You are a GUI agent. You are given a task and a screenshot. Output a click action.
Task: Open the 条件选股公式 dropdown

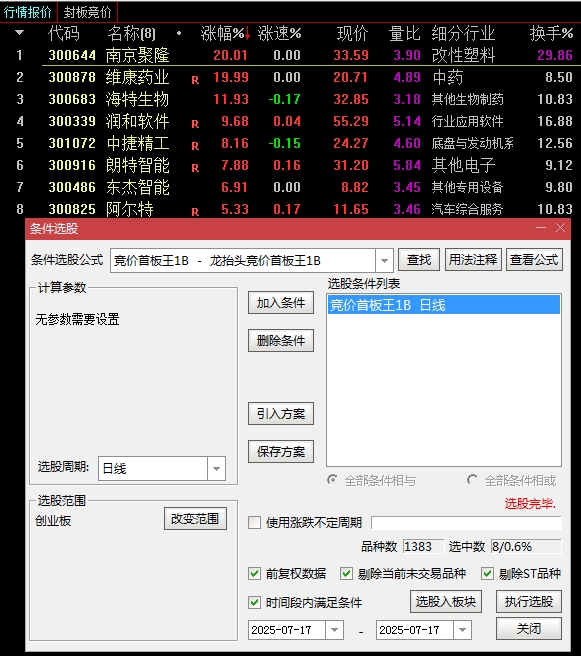point(384,261)
